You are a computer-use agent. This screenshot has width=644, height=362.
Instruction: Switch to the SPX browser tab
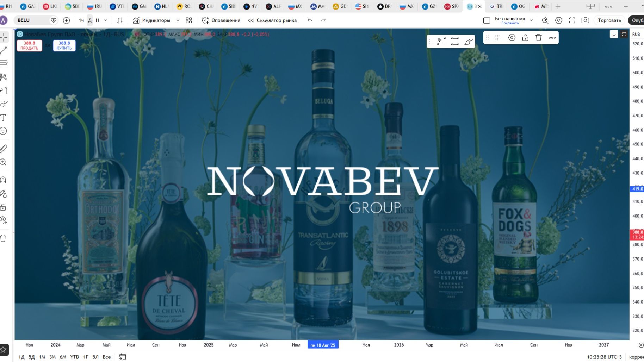pos(452,6)
